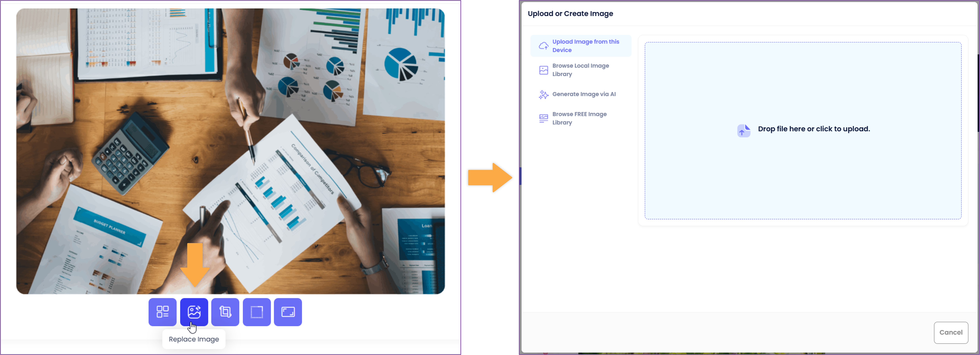Viewport: 980px width, 355px height.
Task: Click the file upload icon in drop zone
Action: coord(743,131)
